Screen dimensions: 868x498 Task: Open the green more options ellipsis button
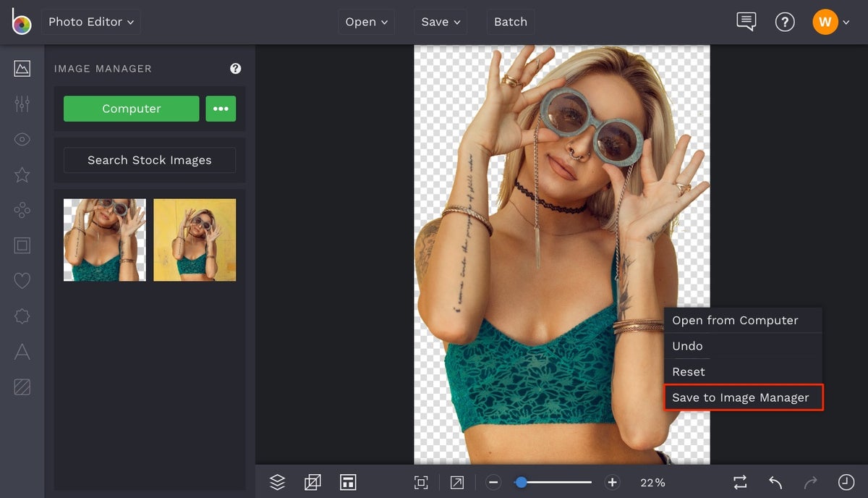pos(221,109)
